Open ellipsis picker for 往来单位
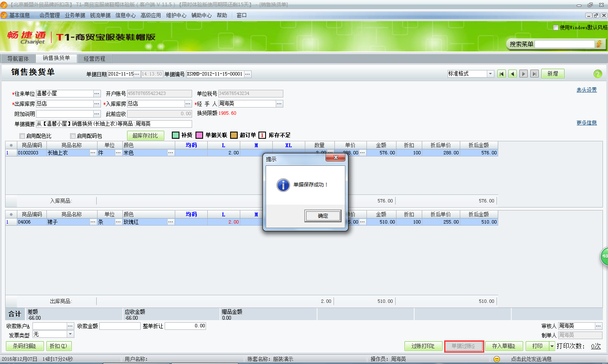This screenshot has width=608, height=364. pyautogui.click(x=97, y=94)
